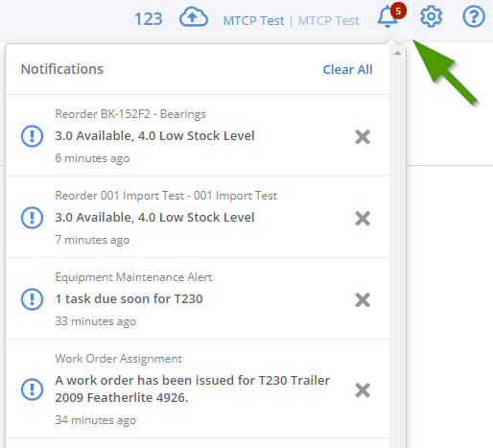Clear All notifications
Image resolution: width=493 pixels, height=448 pixels.
[x=347, y=69]
